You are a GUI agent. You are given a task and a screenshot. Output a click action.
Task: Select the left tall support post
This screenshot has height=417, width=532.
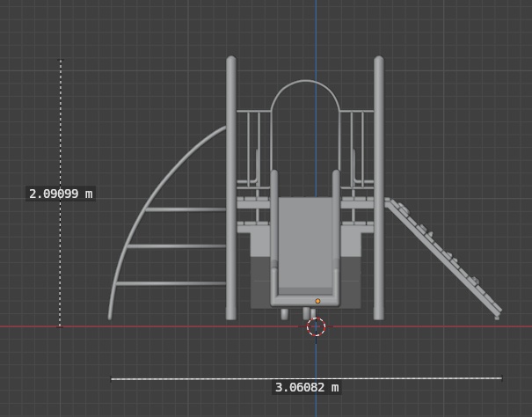tap(231, 187)
